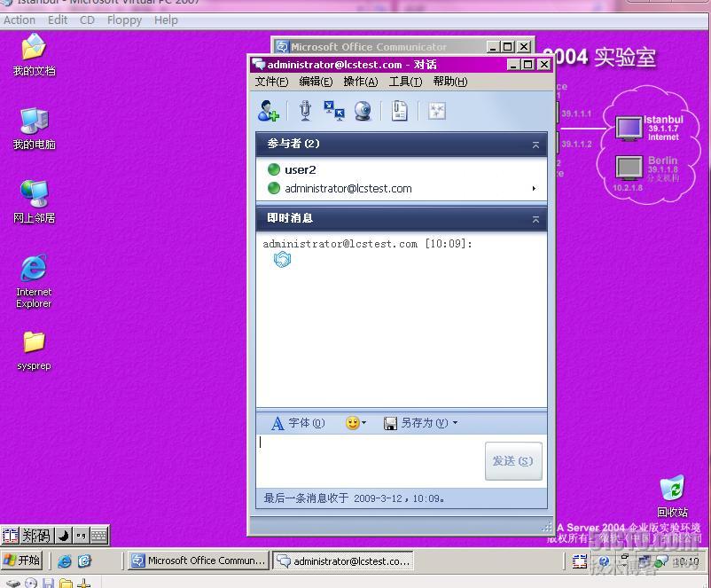This screenshot has height=588, width=711.
Task: Click the 字体(O) font button
Action: point(298,423)
